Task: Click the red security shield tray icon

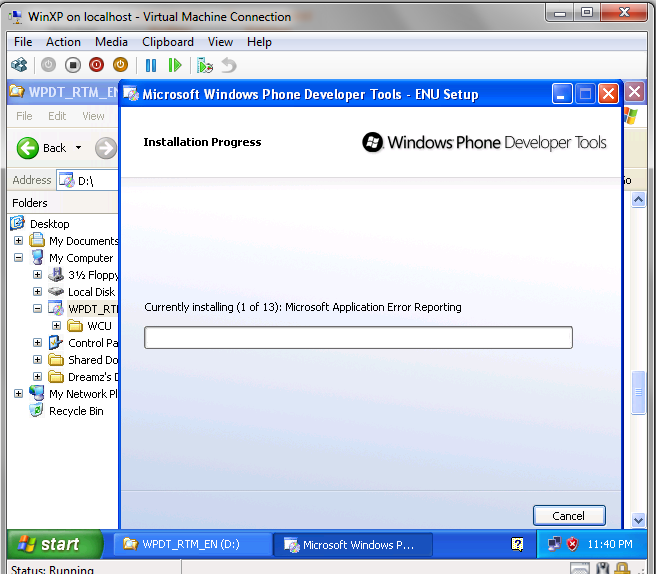Action: click(573, 545)
